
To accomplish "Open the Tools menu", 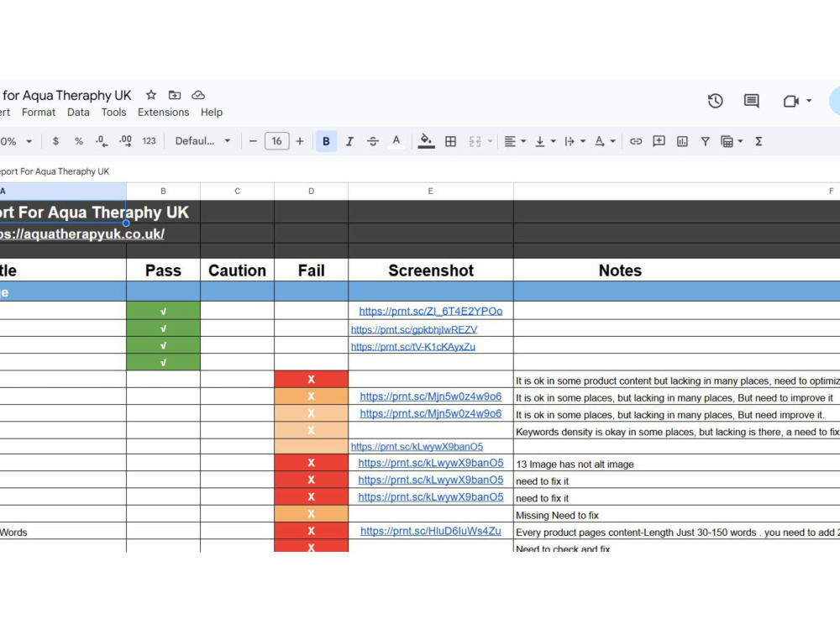I will 113,113.
